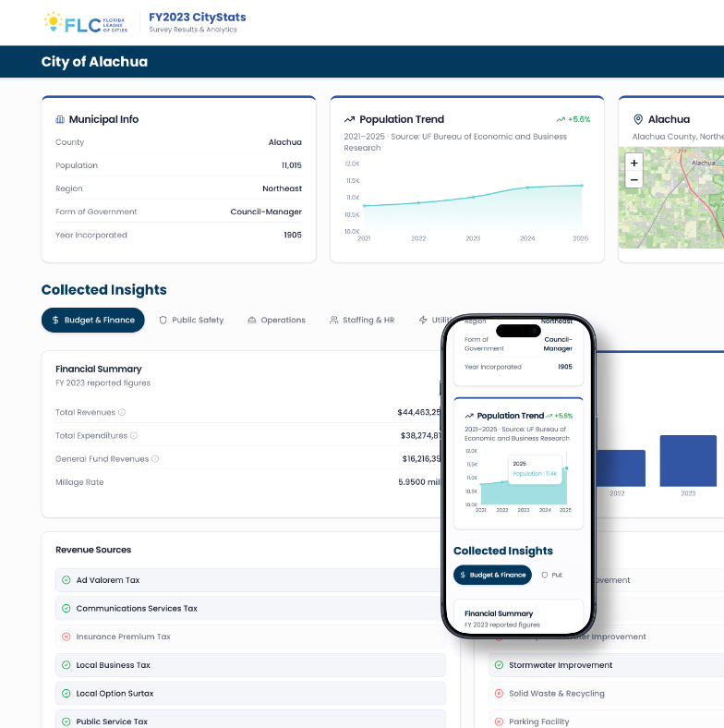Screen dimensions: 724x728
Task: Click the 2025 population tooltip in phone chart
Action: pyautogui.click(x=535, y=468)
